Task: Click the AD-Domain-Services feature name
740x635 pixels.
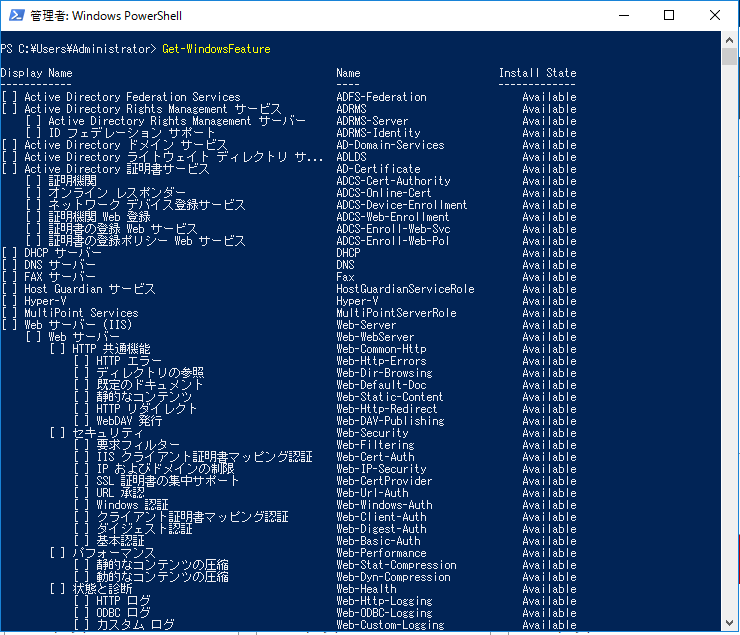Action: [390, 145]
